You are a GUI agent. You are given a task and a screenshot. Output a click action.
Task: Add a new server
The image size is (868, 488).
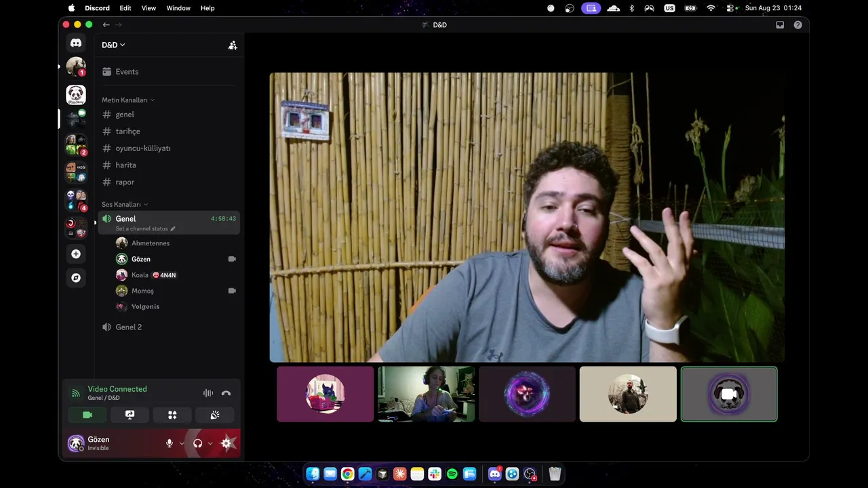click(76, 254)
